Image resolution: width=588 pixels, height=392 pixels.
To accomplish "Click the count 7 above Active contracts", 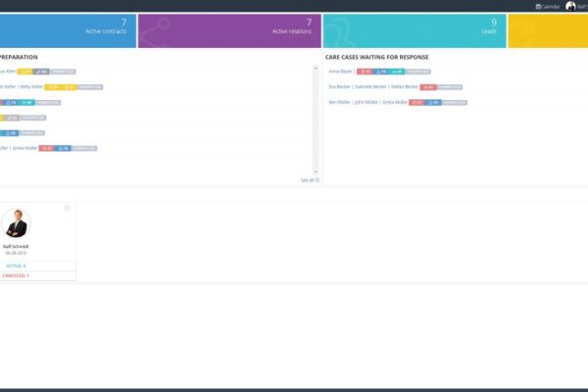I will (x=123, y=23).
